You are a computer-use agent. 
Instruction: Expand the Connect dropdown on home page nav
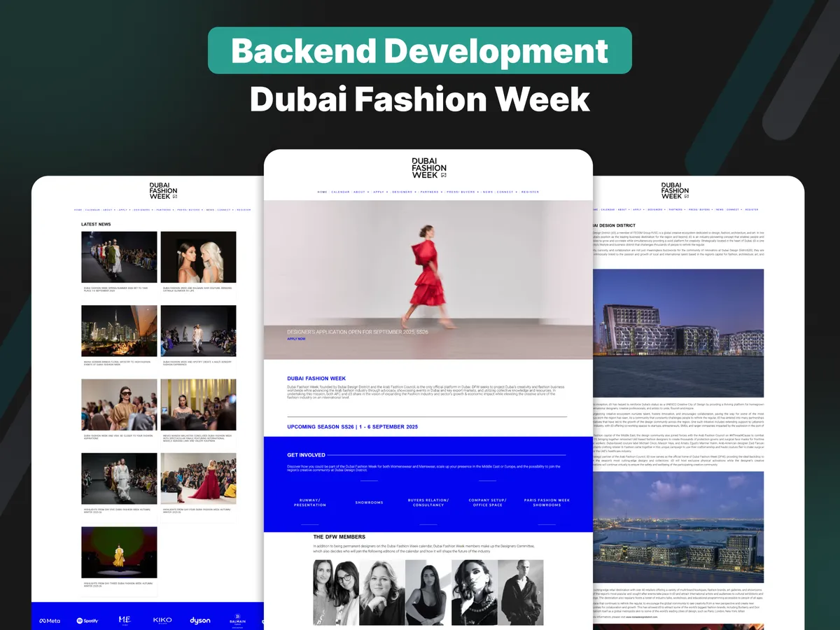(507, 192)
